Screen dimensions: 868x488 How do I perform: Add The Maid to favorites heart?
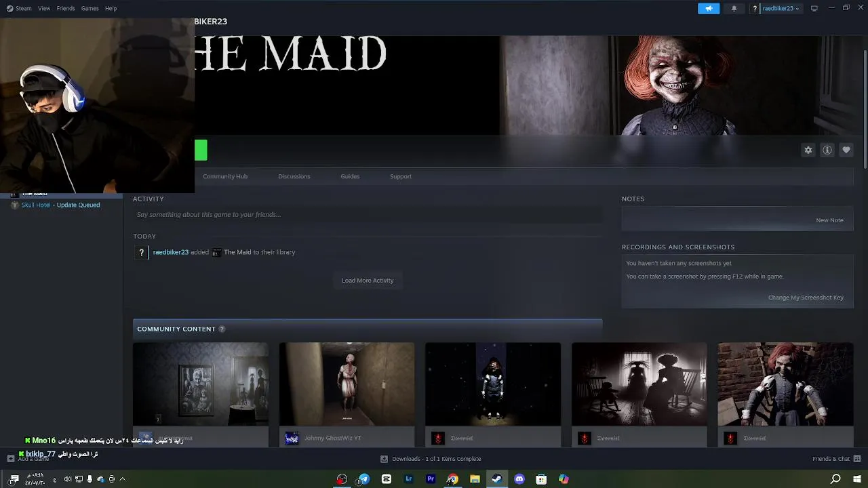(846, 150)
